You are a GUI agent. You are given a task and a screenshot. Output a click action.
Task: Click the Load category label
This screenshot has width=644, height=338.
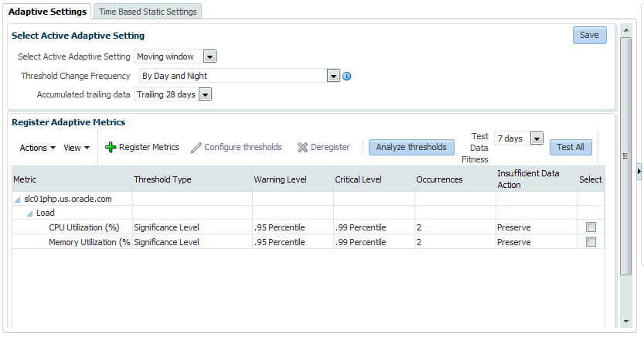[x=45, y=213]
